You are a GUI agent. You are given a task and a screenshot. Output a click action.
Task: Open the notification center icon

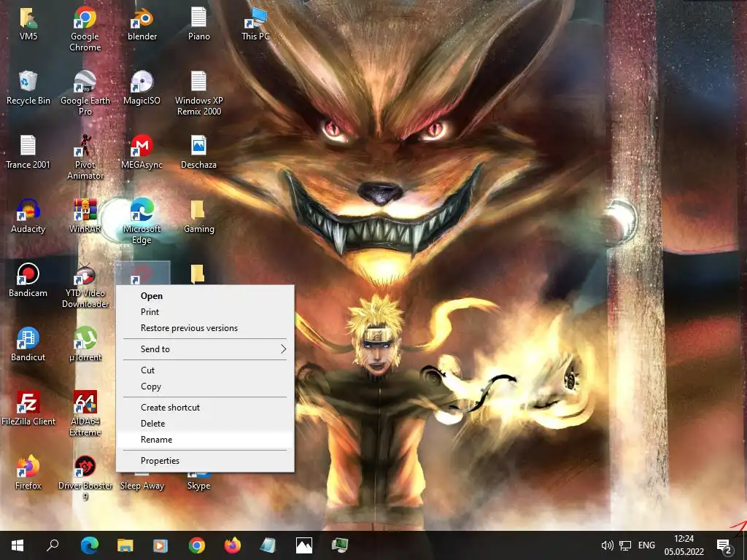coord(724,545)
